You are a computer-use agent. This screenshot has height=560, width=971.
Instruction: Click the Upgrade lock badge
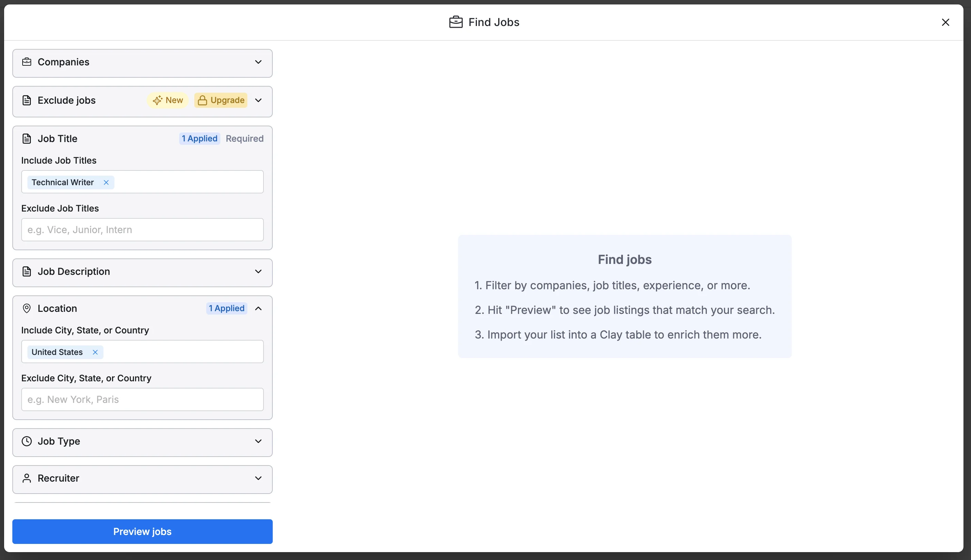coord(221,100)
